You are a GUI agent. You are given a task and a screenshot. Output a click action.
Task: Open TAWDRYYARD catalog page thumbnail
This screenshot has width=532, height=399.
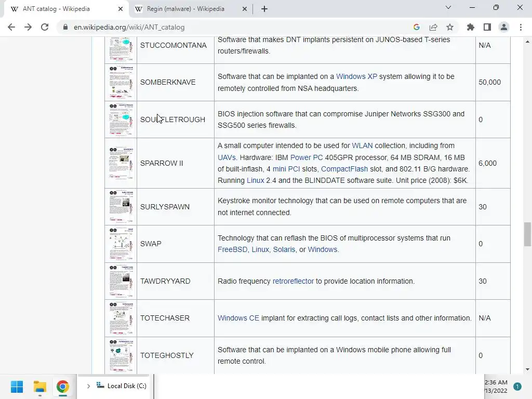coord(121,281)
